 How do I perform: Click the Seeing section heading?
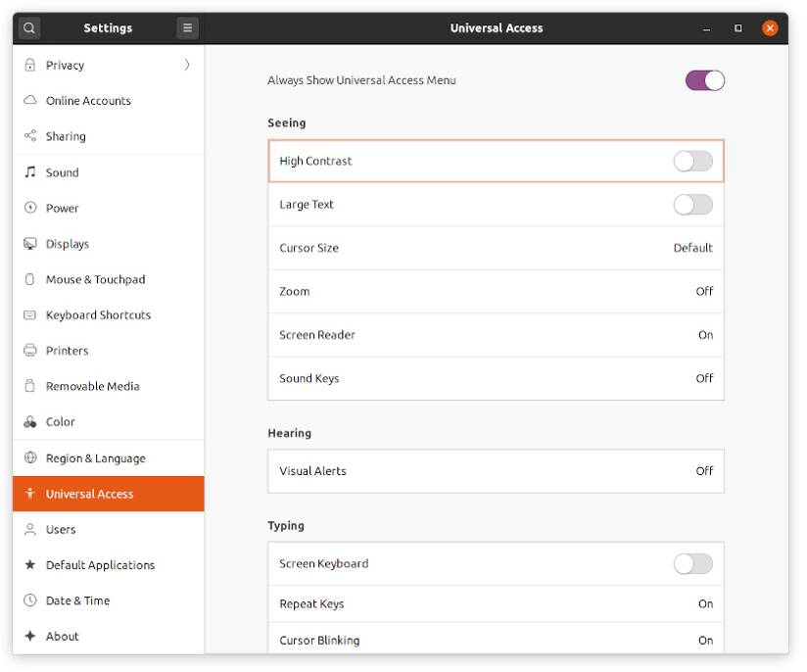[287, 123]
